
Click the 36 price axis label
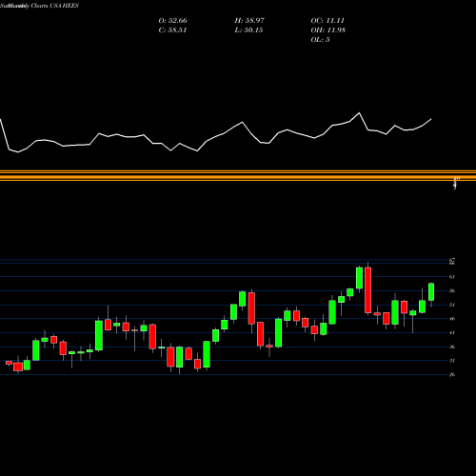click(x=452, y=347)
